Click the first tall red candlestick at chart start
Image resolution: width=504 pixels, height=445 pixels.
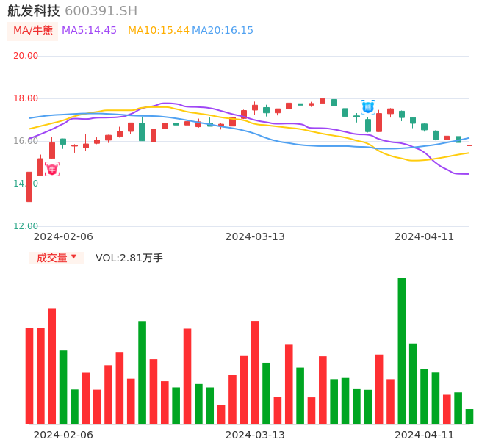[29, 187]
